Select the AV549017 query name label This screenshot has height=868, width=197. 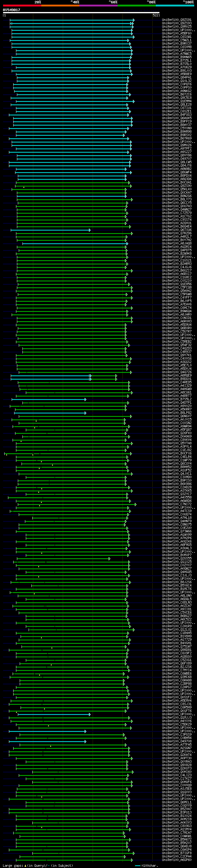coord(11,10)
